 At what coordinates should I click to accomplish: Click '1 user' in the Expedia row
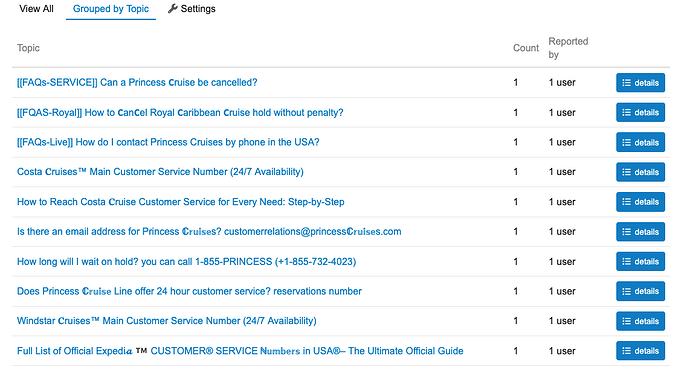562,351
